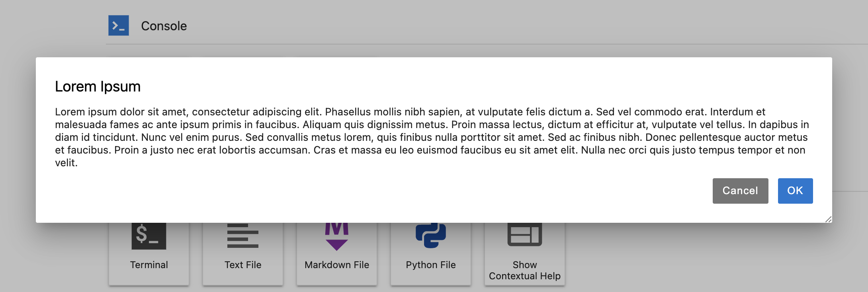Open a new Markdown File
The image size is (868, 292).
pos(336,251)
